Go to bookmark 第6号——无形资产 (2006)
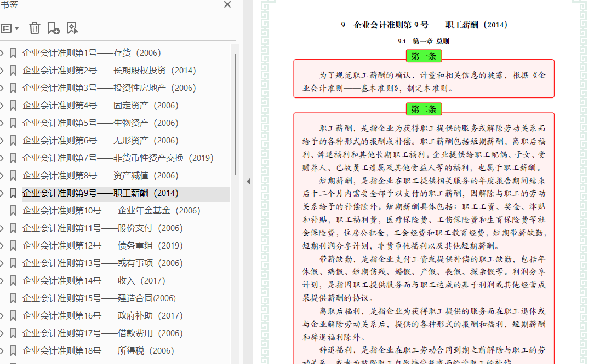 [100, 141]
